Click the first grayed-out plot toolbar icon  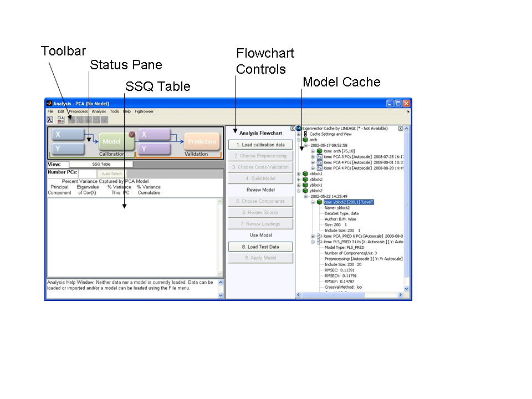coord(71,120)
